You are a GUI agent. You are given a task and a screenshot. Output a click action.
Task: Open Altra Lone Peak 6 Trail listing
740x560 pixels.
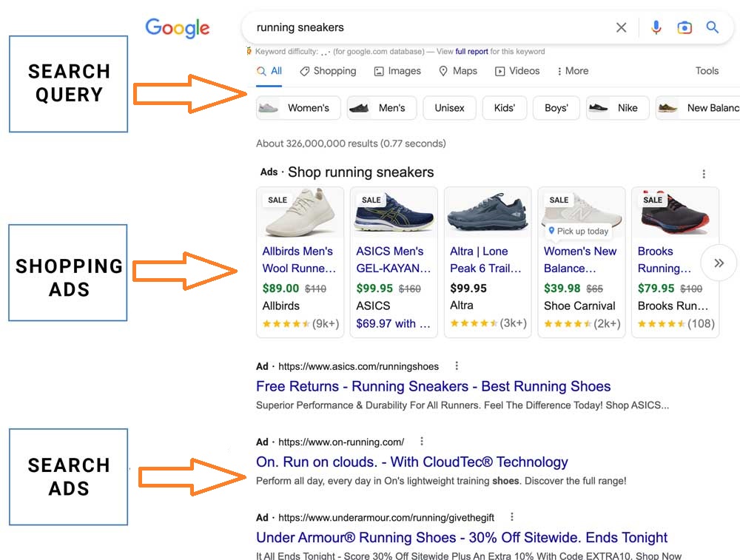[485, 260]
